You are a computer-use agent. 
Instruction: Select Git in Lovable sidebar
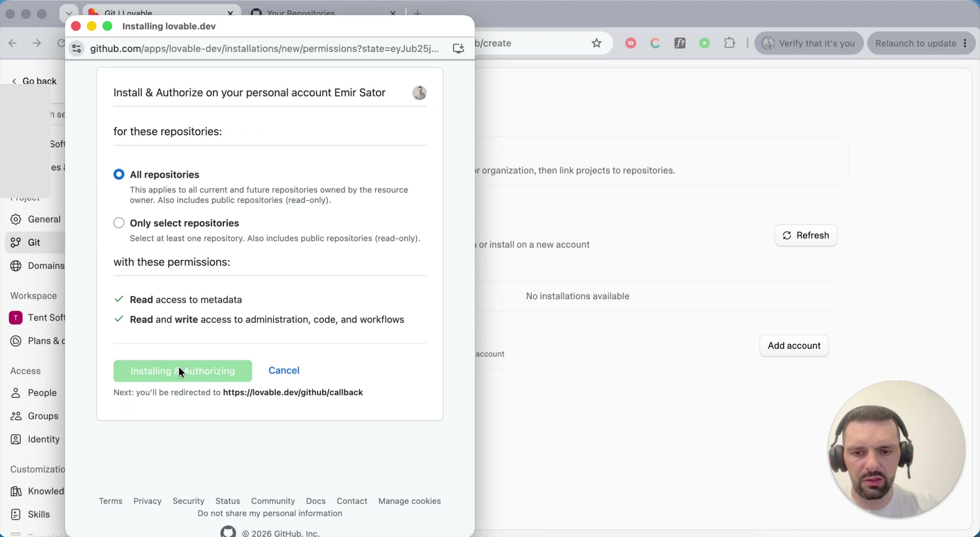click(x=35, y=242)
